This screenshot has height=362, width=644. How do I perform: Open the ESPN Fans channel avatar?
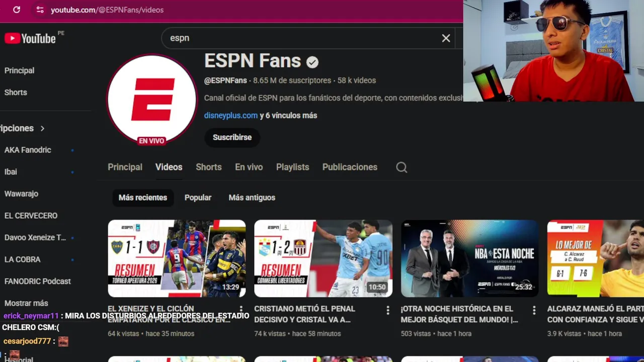tap(151, 100)
